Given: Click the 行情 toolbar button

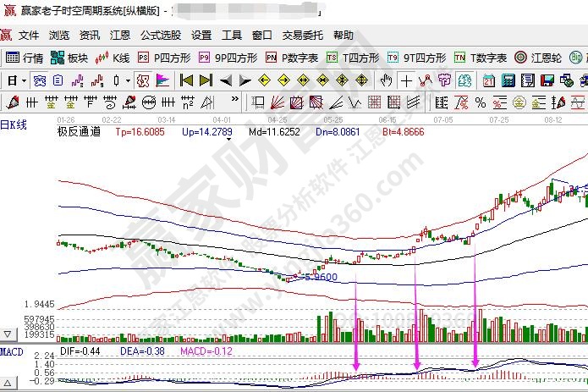Looking at the screenshot, I should coord(25,58).
